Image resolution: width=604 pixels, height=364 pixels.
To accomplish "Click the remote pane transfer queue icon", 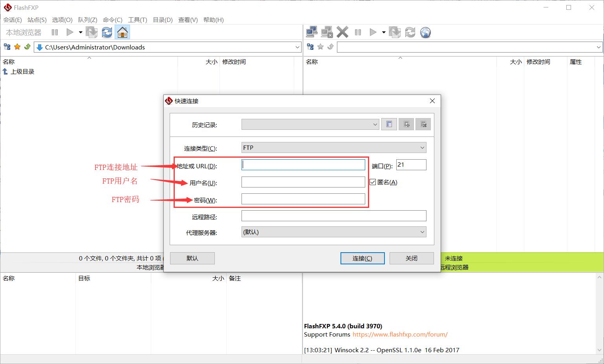I will [x=395, y=32].
